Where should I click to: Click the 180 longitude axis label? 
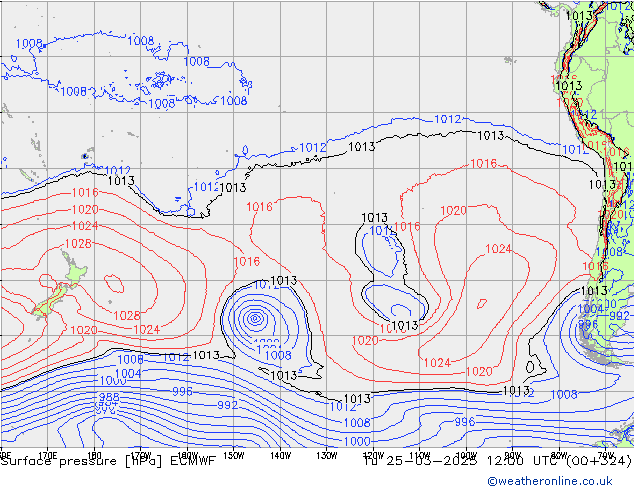pyautogui.click(x=94, y=455)
